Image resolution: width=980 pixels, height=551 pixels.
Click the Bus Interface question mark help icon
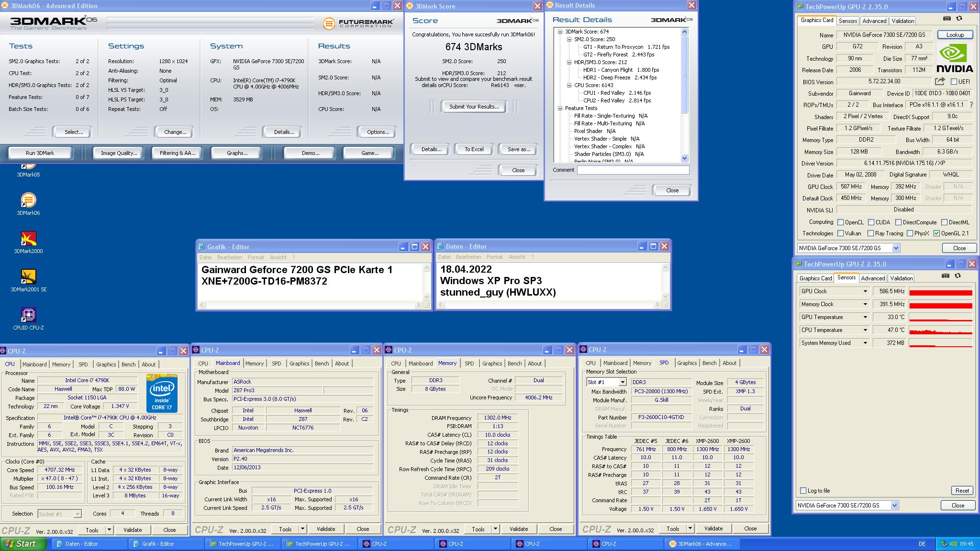click(x=971, y=105)
